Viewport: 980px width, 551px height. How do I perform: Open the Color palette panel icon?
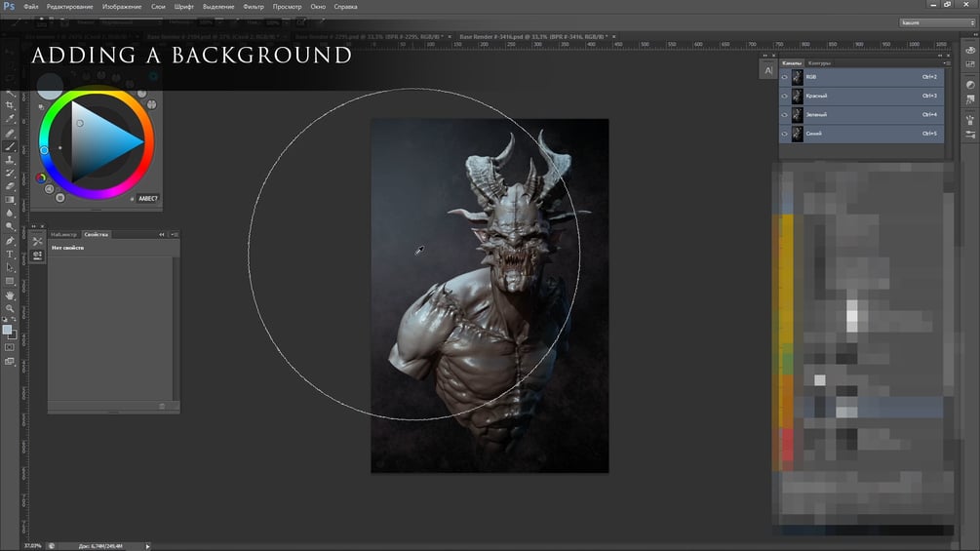[x=970, y=51]
